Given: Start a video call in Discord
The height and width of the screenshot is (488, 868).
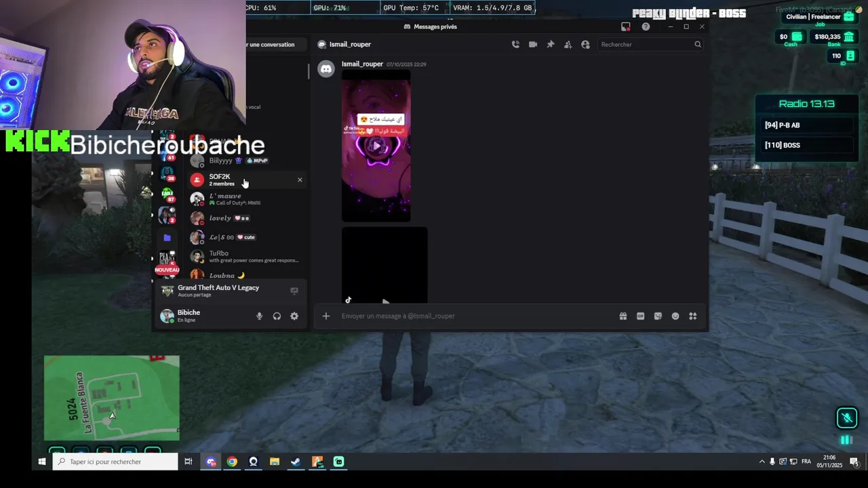Looking at the screenshot, I should coord(533,44).
